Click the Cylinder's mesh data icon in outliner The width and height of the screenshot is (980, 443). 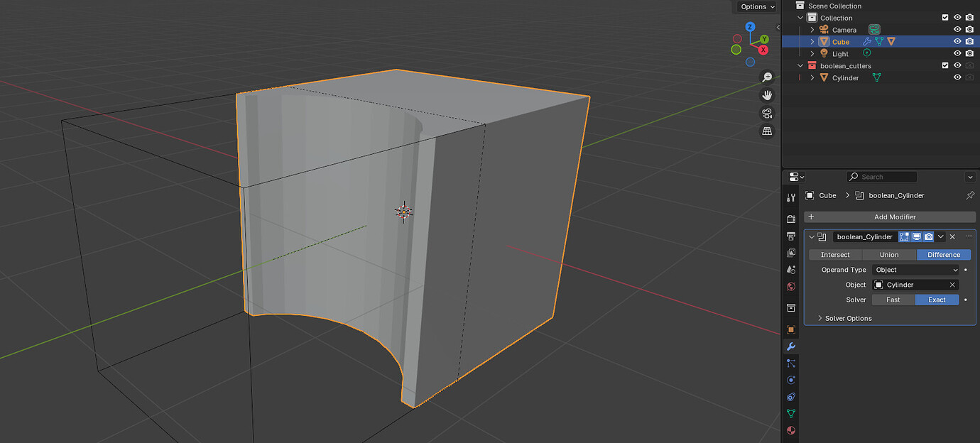point(876,77)
